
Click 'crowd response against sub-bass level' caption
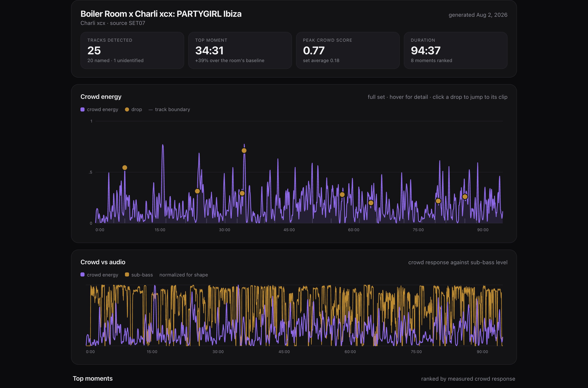(458, 262)
